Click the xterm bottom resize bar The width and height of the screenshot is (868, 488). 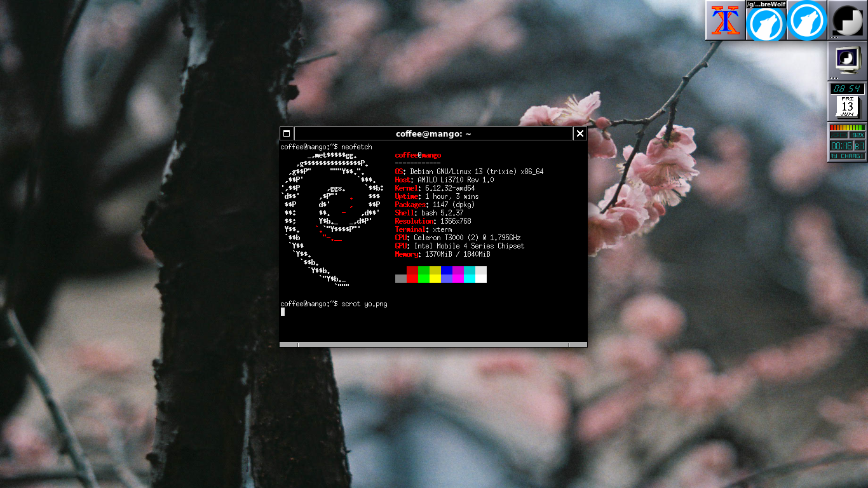pos(433,345)
